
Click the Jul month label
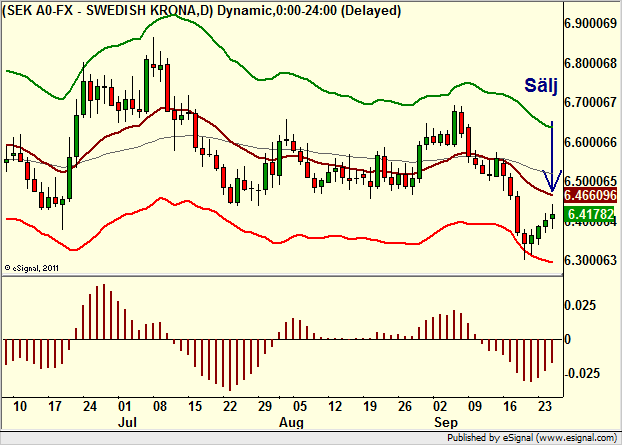pyautogui.click(x=127, y=422)
